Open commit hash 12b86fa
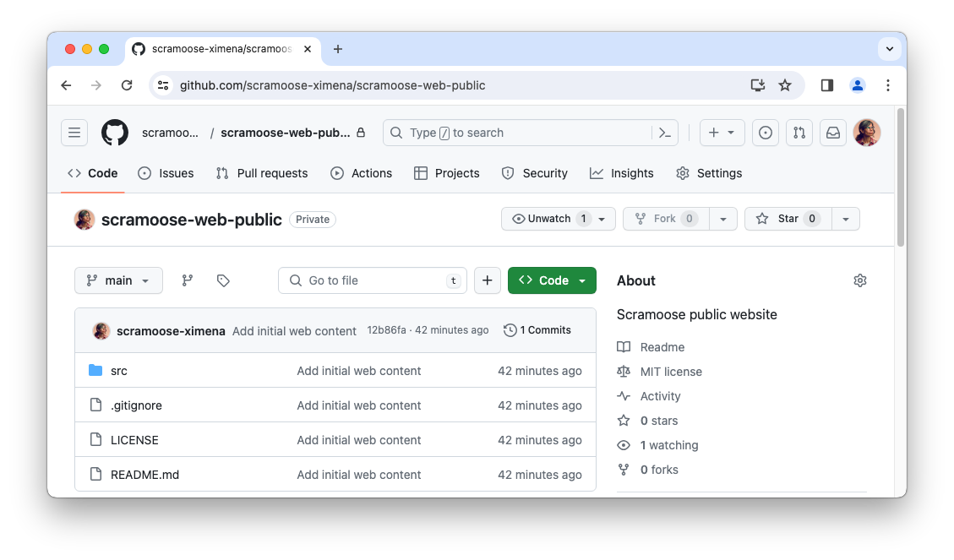 [386, 330]
